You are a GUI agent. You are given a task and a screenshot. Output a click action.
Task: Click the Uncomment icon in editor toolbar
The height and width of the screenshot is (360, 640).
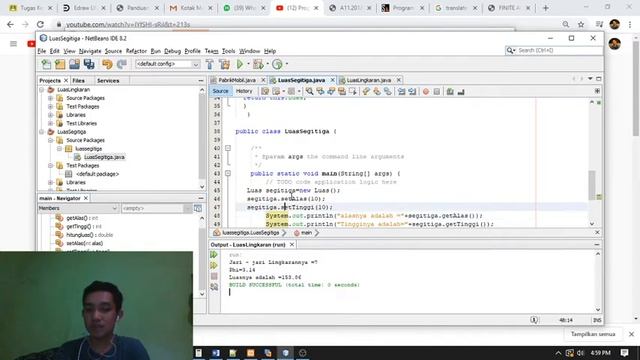pyautogui.click(x=461, y=91)
